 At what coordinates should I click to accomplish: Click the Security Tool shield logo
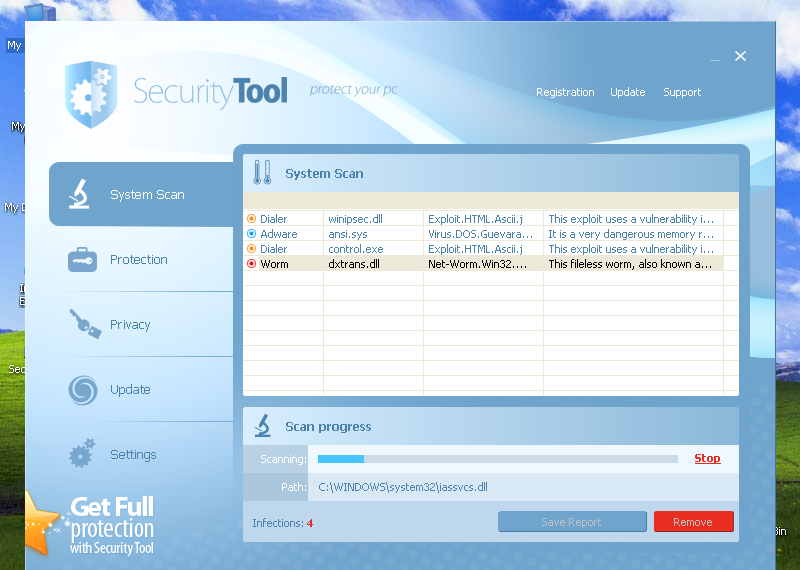[x=91, y=94]
